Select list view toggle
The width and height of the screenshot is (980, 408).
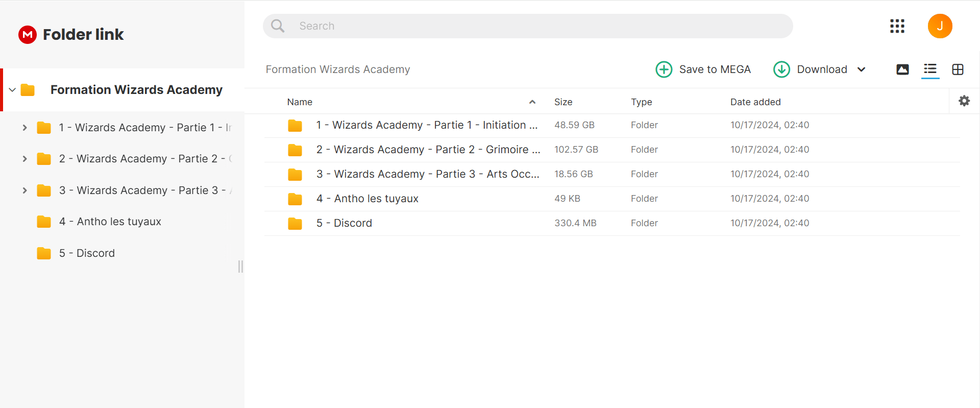(x=930, y=69)
